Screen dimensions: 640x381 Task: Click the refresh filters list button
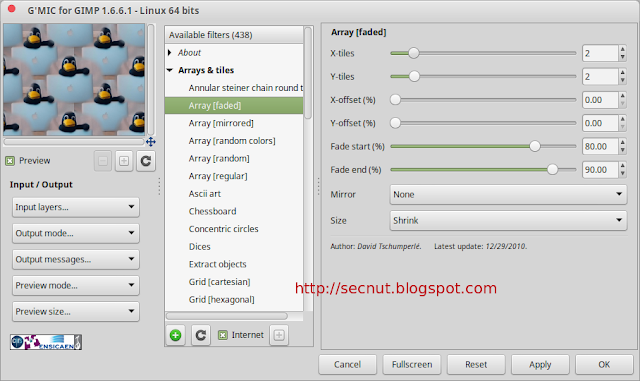pos(200,335)
